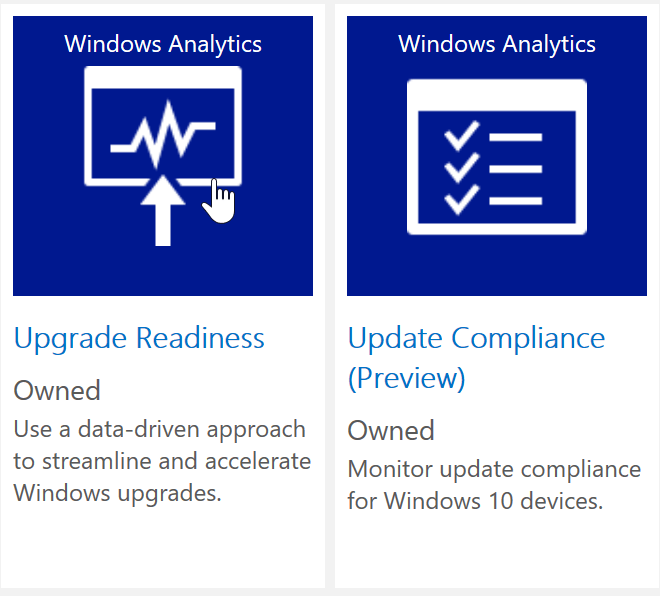Screen dimensions: 660x596
Task: Click the title bar of the checklist window icon
Action: tap(497, 95)
